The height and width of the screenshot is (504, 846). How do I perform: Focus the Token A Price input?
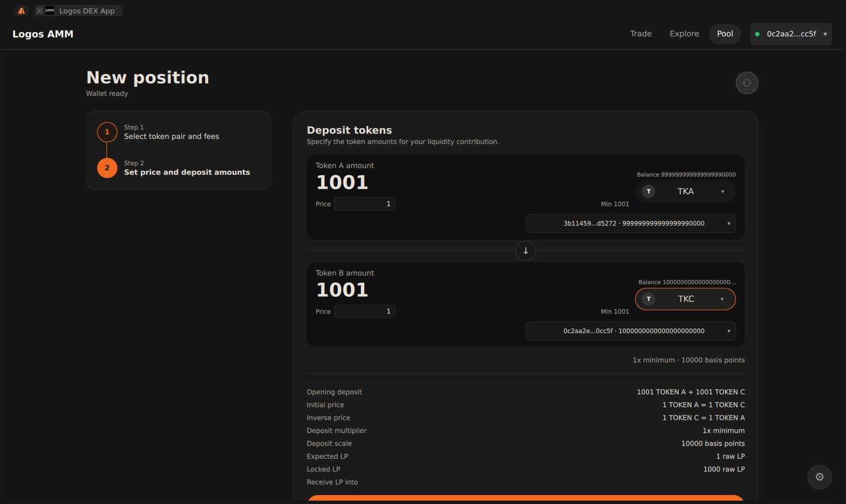point(365,204)
